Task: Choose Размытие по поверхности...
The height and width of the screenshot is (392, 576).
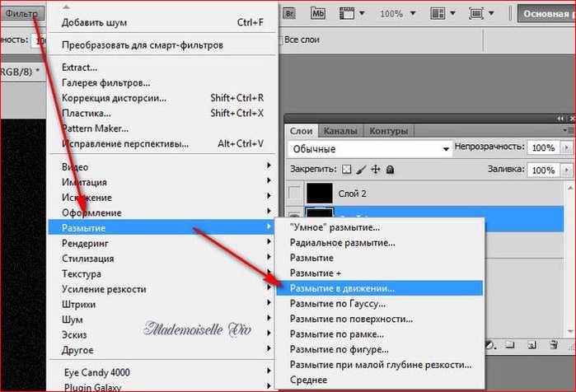Action: point(380,319)
